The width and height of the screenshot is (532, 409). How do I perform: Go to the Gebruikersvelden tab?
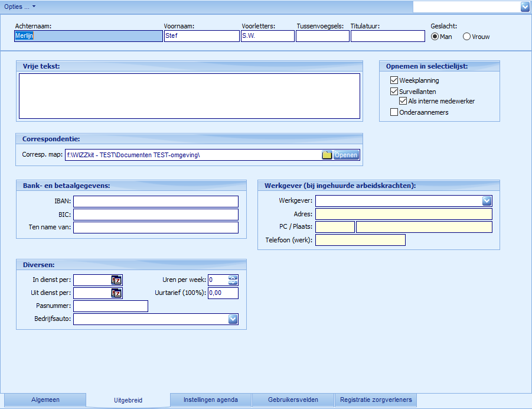[x=293, y=400]
